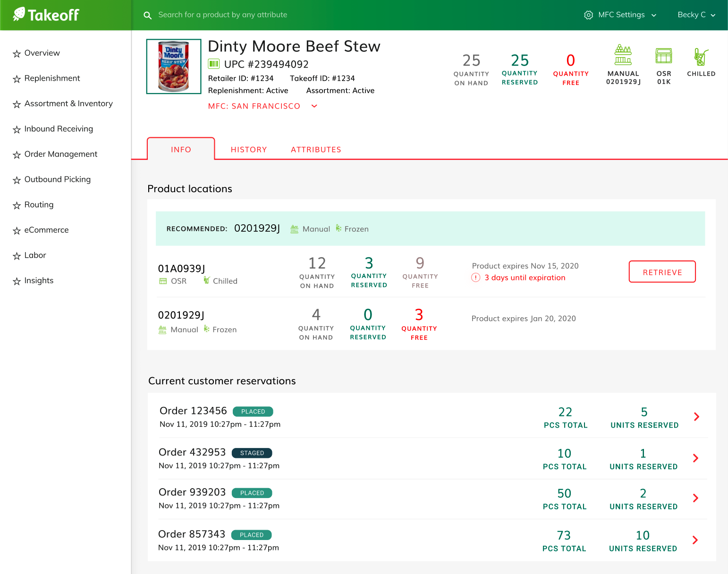Open the Becky C user menu

[x=697, y=15]
